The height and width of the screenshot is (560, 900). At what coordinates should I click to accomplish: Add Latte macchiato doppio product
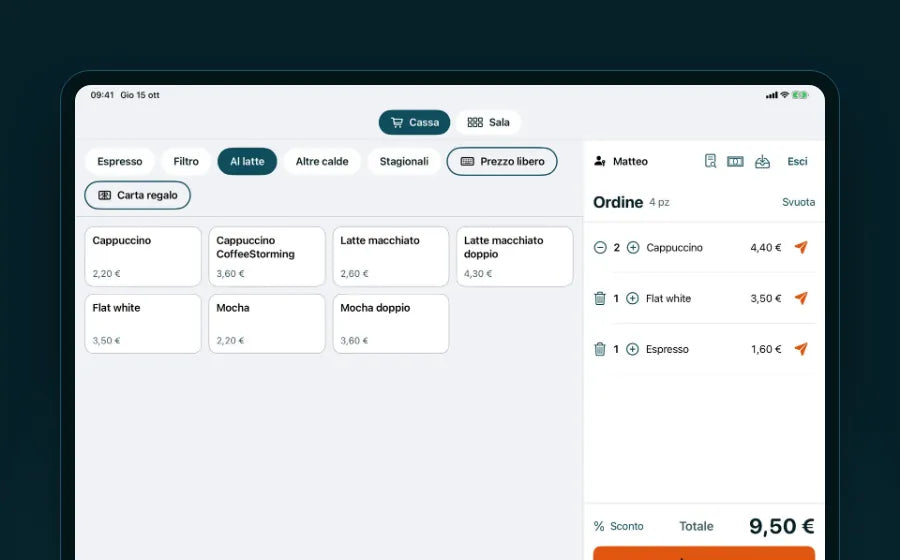click(x=515, y=256)
